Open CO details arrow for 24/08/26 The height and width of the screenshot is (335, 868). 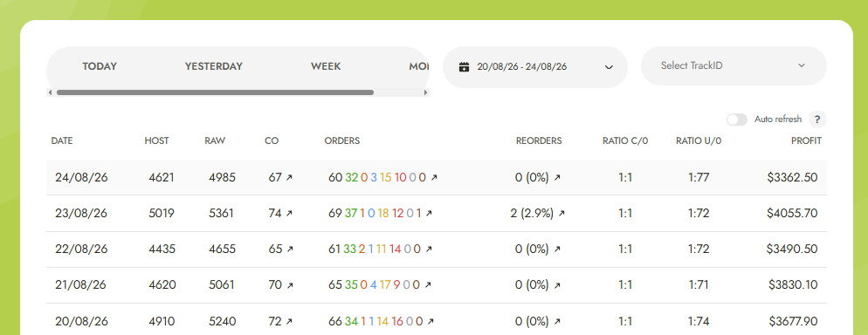pyautogui.click(x=289, y=177)
